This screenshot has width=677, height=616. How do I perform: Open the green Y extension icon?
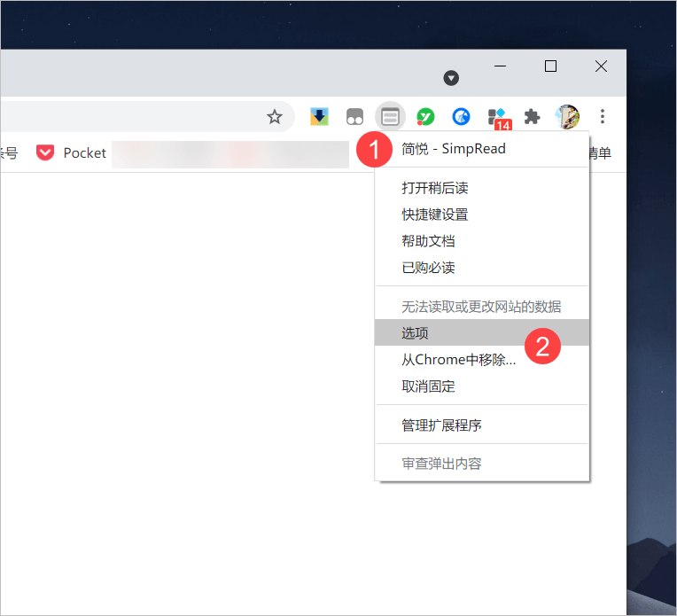[x=425, y=117]
